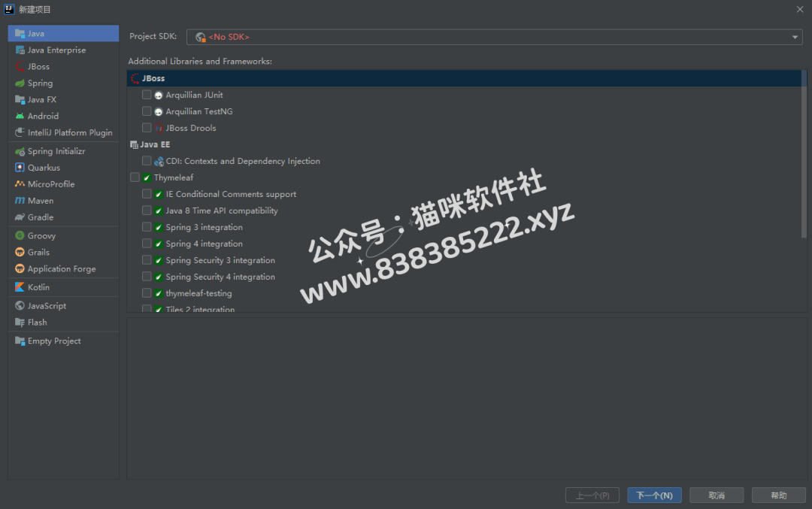Viewport: 812px width, 509px height.
Task: Pick the Kotlin project type
Action: coord(63,287)
